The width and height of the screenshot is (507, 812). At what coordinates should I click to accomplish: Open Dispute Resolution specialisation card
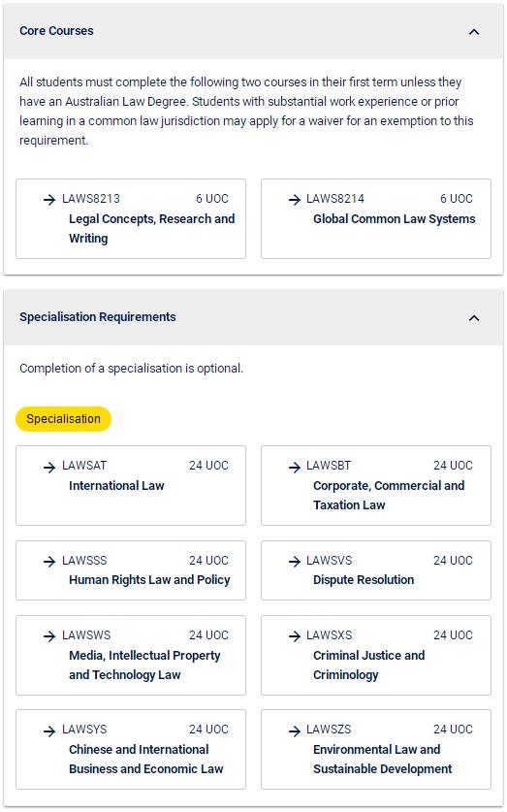[x=376, y=570]
